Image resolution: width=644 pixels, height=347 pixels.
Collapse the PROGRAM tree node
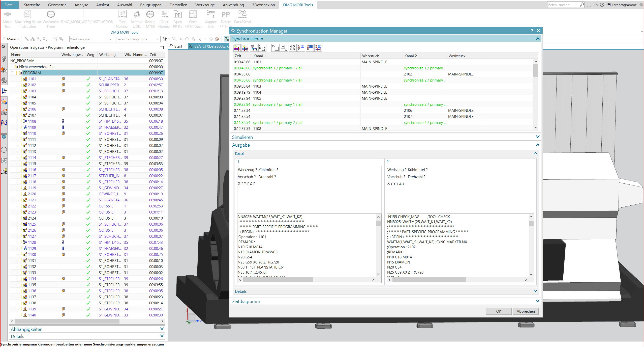12,73
